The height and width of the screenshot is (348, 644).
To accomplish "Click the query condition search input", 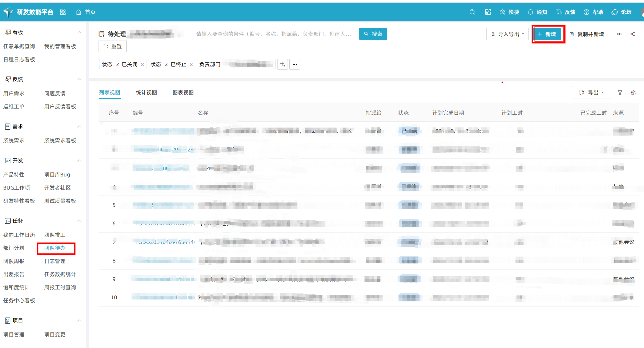I will tap(273, 34).
